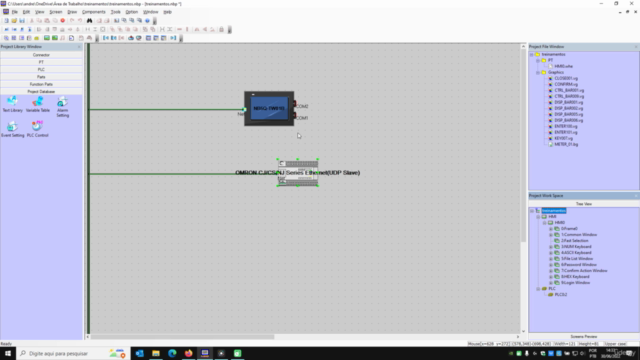
Task: Click the red circle toolbar icon
Action: (63, 20)
